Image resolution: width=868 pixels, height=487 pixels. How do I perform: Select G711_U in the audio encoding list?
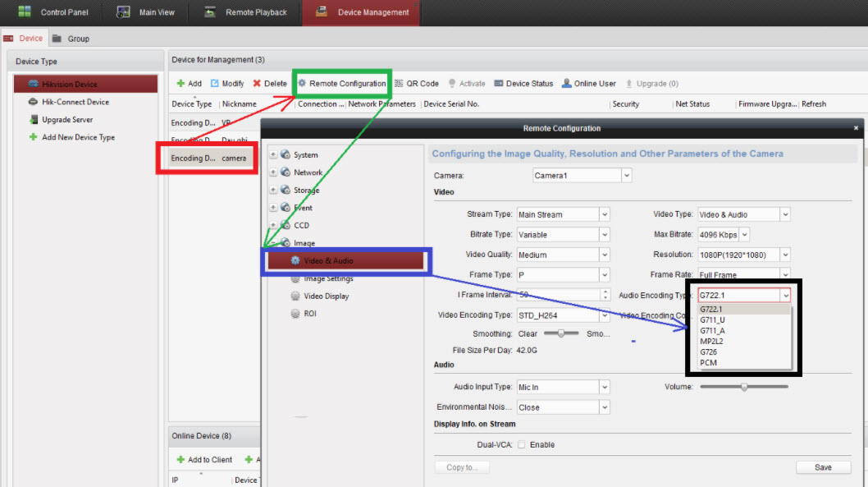click(x=712, y=320)
